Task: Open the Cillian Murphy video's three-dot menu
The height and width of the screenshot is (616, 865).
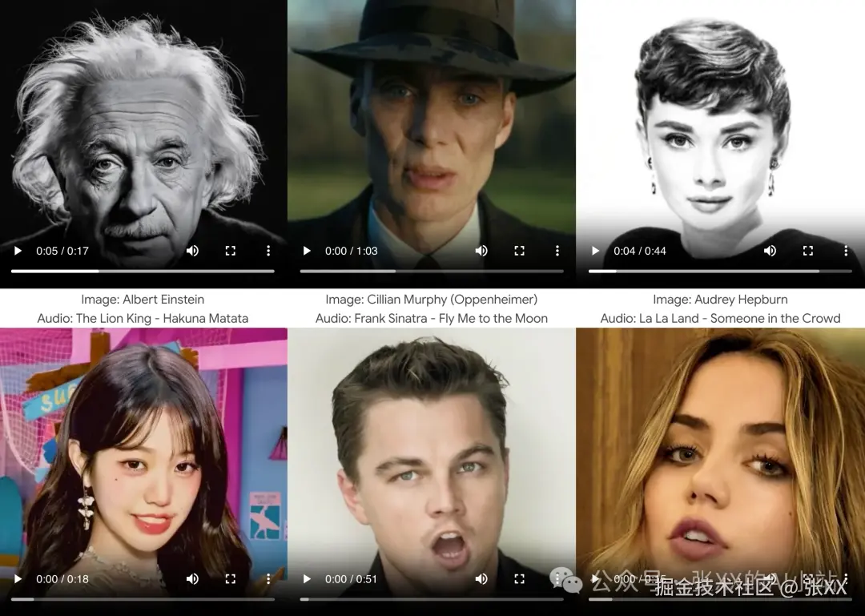Action: [557, 251]
